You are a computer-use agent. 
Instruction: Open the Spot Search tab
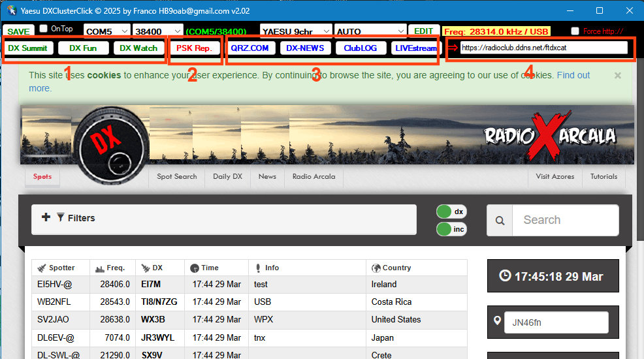click(176, 176)
